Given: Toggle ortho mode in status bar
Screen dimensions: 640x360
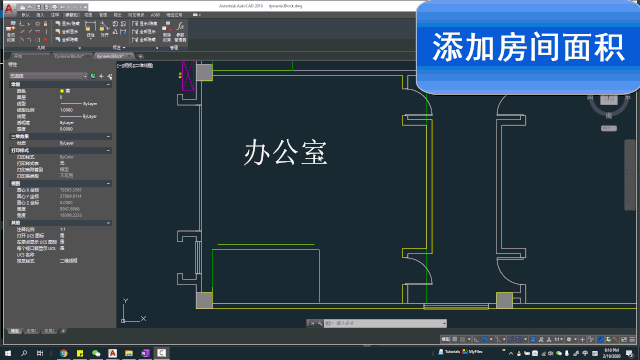Looking at the screenshot, I should click(476, 339).
